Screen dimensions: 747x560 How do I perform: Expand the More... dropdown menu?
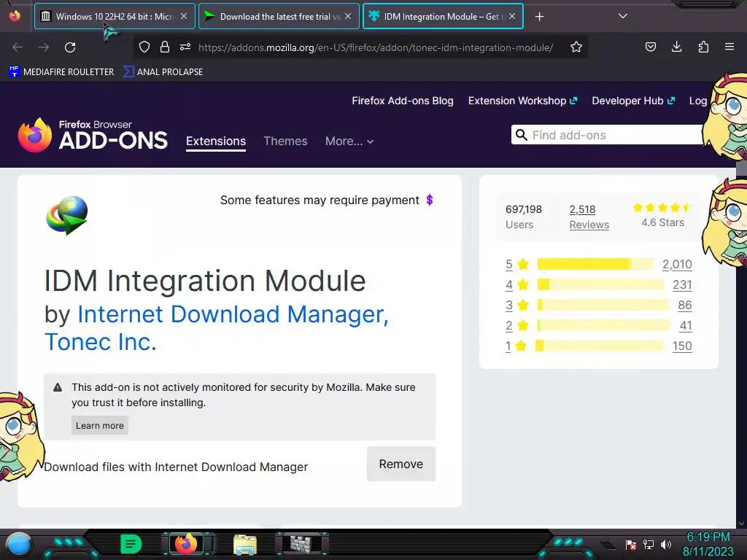349,141
